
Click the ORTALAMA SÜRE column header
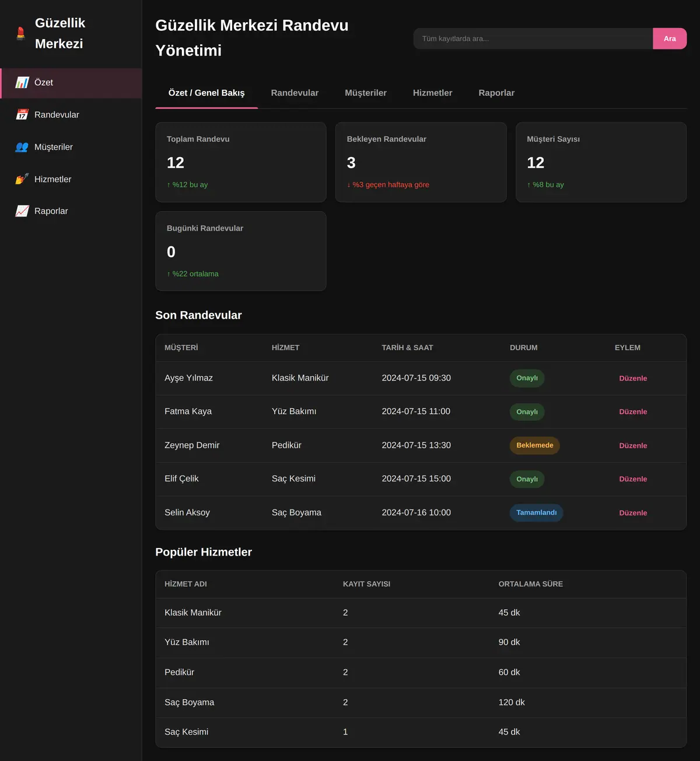530,584
